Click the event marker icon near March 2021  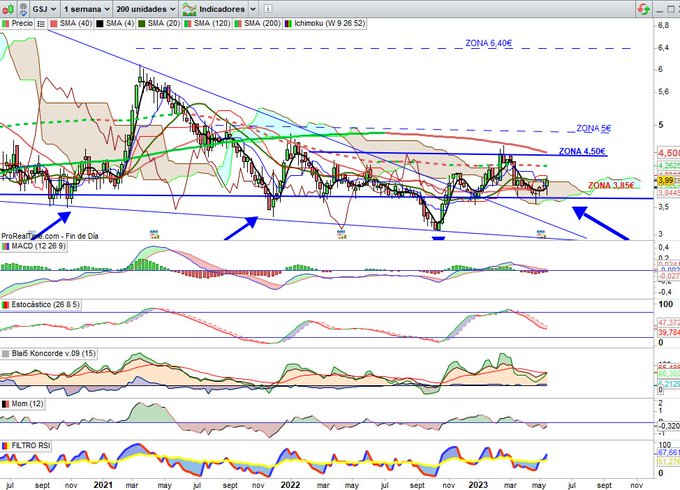[154, 235]
